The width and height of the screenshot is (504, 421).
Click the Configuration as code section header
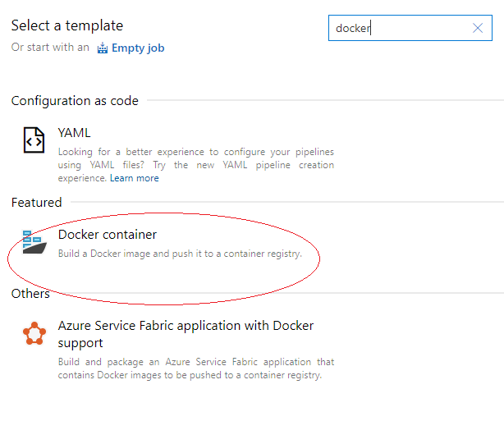[x=75, y=101]
